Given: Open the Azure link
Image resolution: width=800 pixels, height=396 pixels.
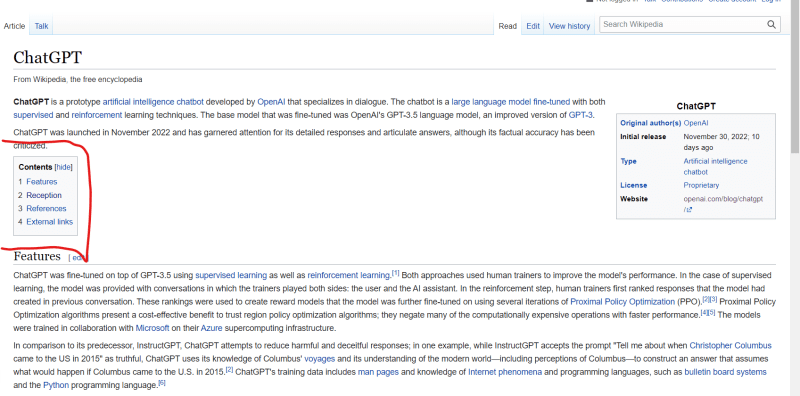Looking at the screenshot, I should click(211, 328).
